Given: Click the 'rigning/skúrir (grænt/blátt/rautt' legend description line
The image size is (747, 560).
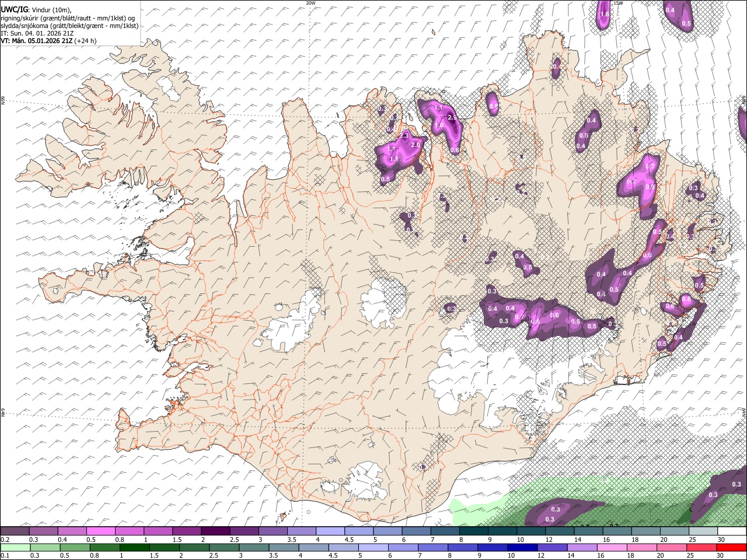Looking at the screenshot, I should tap(68, 17).
